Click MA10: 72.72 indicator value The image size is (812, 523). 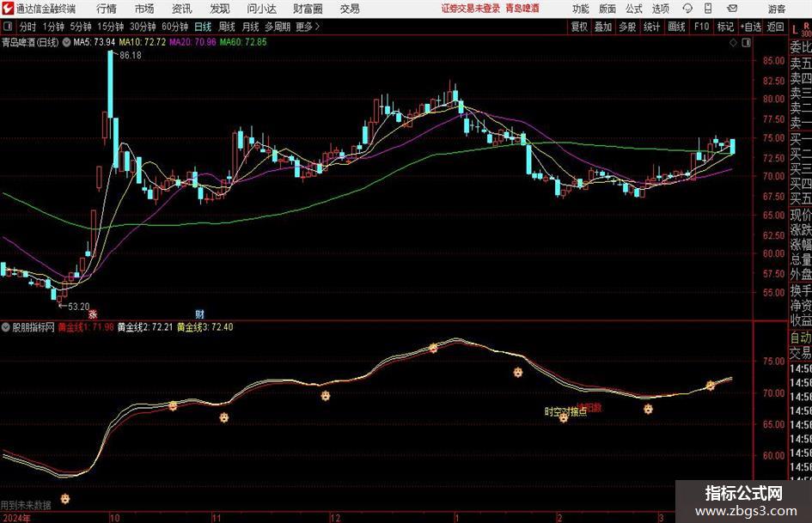(x=143, y=42)
